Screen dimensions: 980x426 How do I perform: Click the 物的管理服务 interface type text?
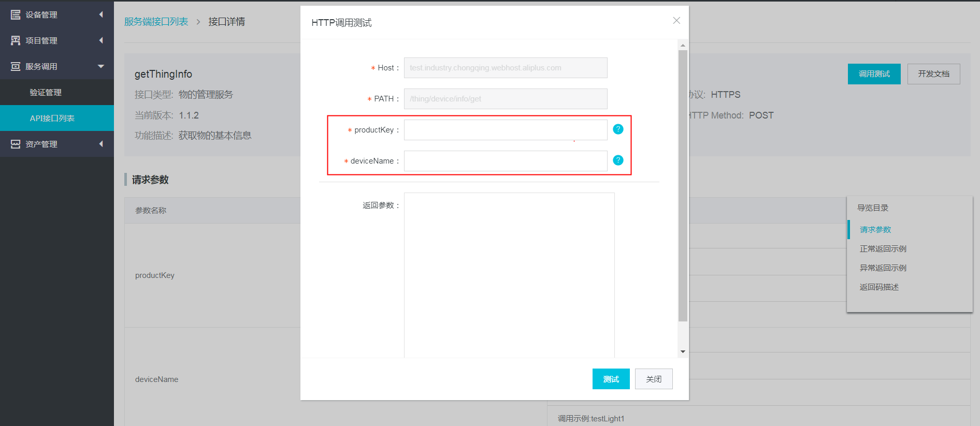206,95
